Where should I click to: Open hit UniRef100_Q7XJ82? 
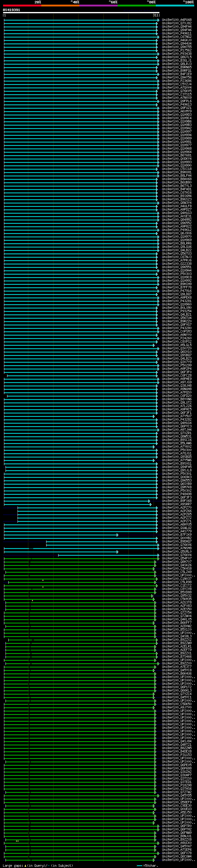click(x=177, y=23)
